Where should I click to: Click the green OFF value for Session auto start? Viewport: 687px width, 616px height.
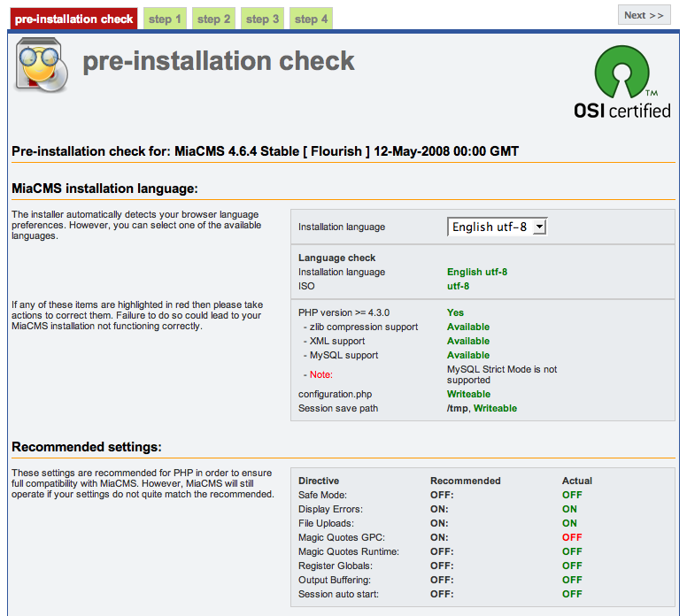(x=572, y=594)
